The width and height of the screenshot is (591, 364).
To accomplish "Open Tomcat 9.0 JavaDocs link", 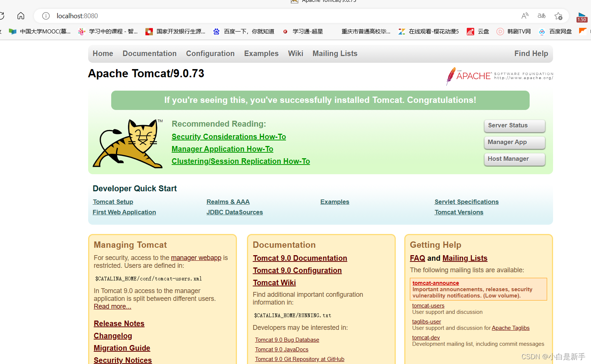I will point(282,350).
